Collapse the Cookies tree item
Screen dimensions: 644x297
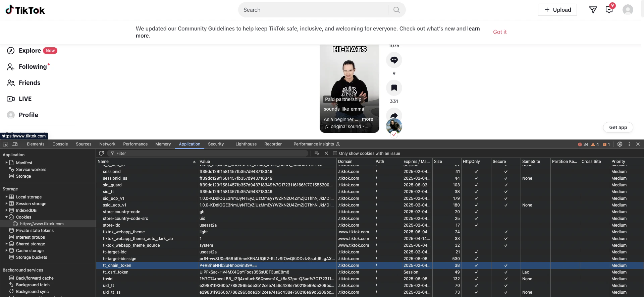(6, 217)
